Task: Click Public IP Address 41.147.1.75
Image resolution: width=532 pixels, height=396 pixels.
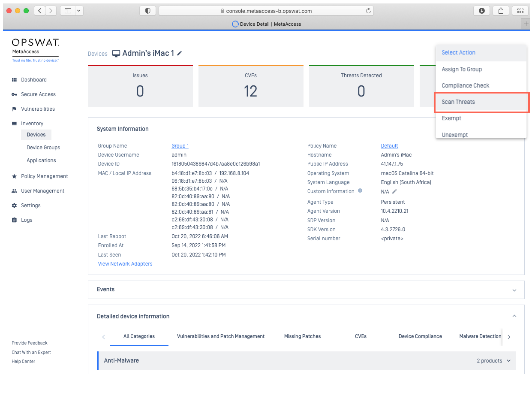Action: (x=392, y=164)
